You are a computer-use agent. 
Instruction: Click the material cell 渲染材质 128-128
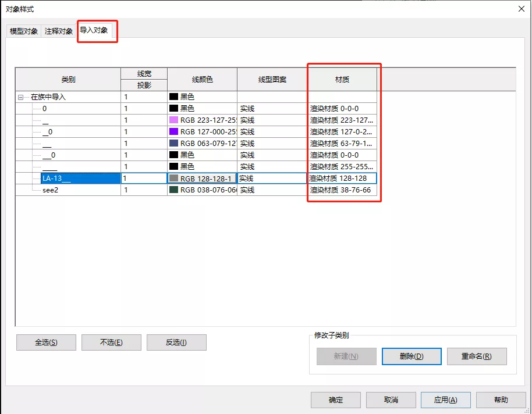[x=342, y=179]
